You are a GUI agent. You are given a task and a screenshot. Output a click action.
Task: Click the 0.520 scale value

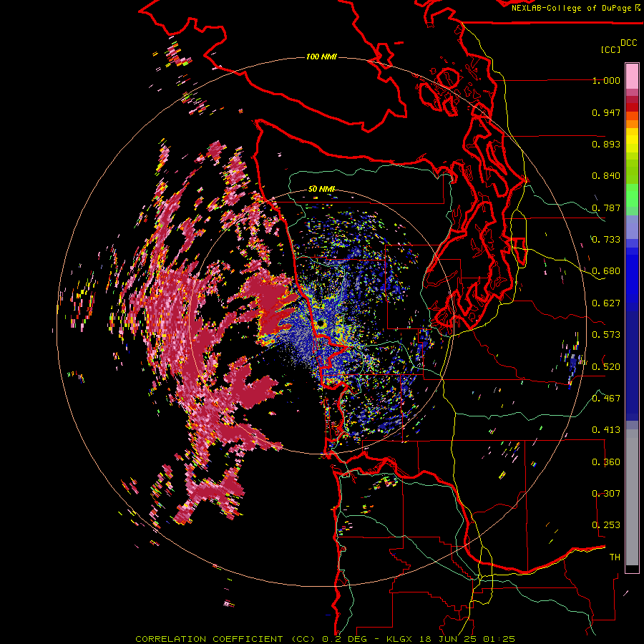[606, 367]
